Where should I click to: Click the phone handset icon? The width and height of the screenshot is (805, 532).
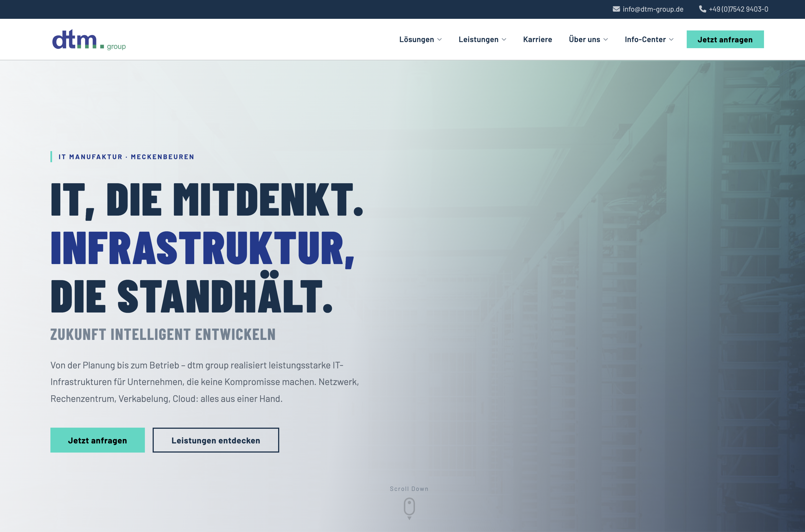coord(703,9)
